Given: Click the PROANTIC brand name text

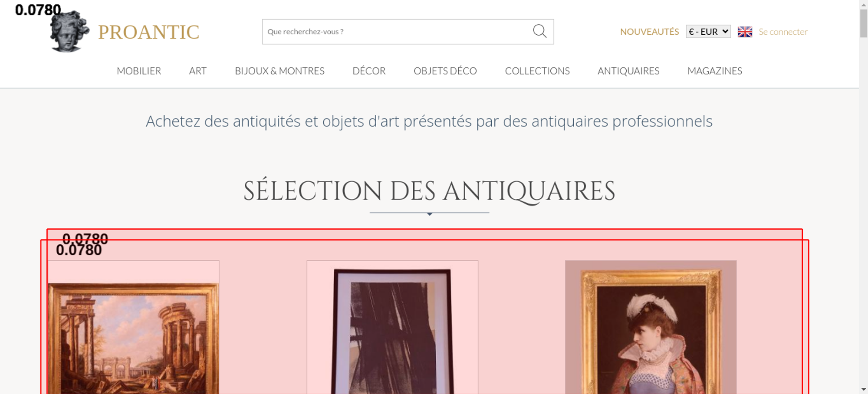Looking at the screenshot, I should [148, 32].
